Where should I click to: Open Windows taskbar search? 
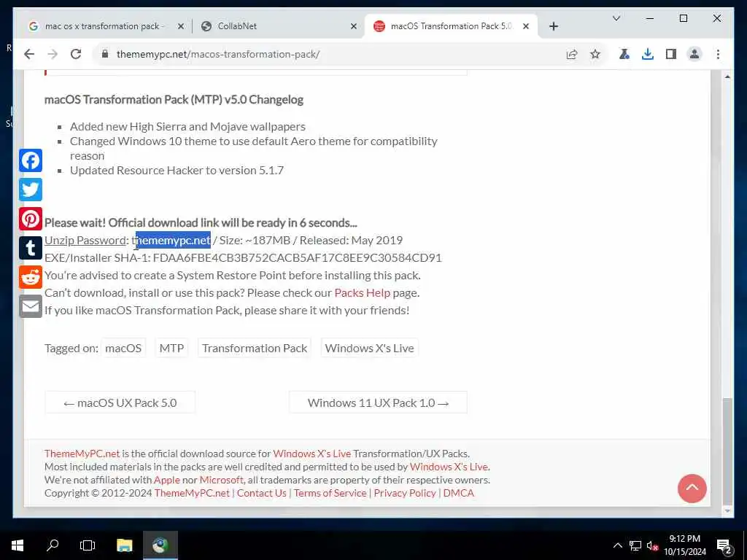[x=53, y=545]
